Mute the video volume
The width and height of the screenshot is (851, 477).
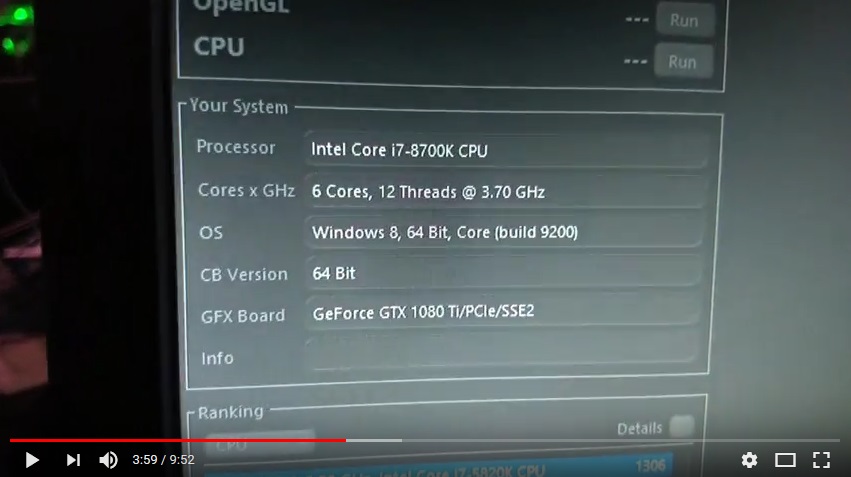pos(109,460)
